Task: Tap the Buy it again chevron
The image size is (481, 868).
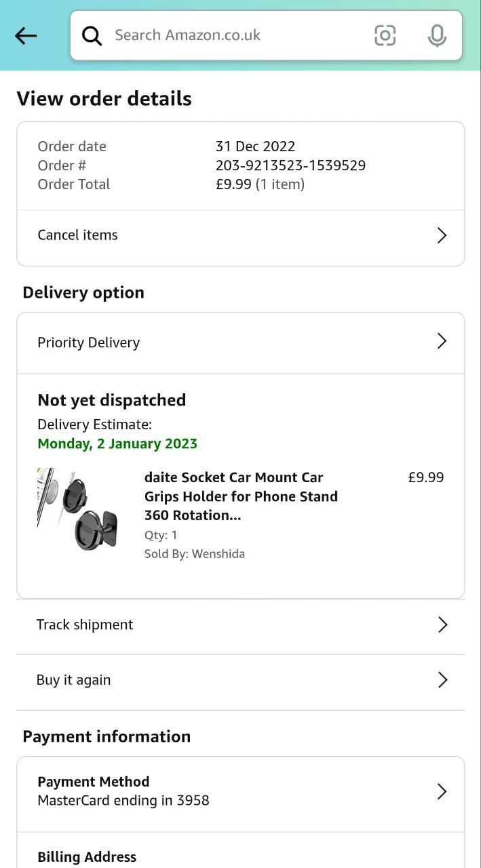Action: coord(442,680)
